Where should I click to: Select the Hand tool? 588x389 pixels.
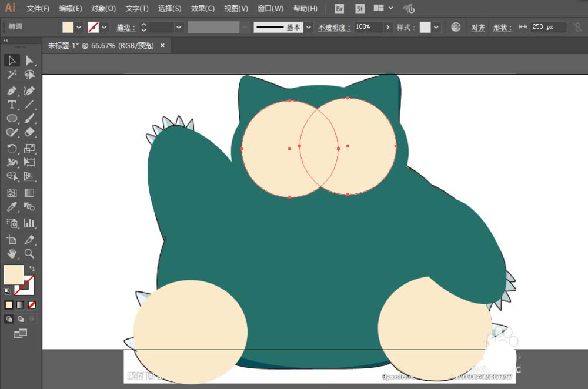point(12,254)
